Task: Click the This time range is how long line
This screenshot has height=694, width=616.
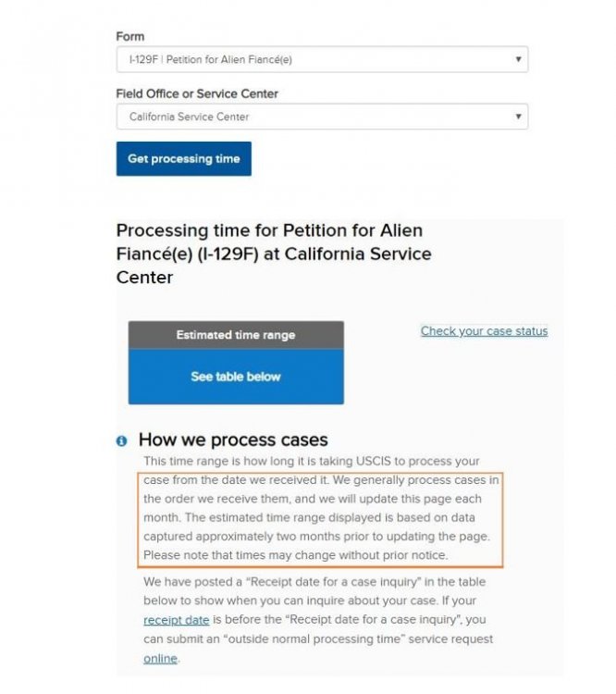Action: click(311, 461)
